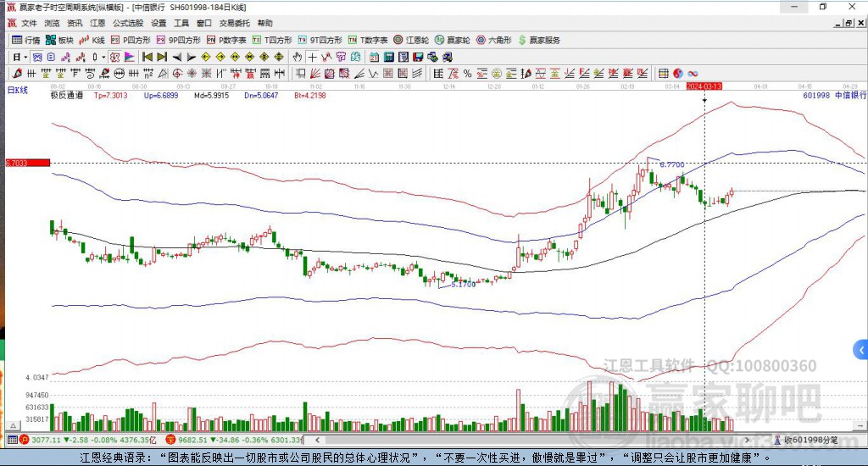Click the Up=6.6899 value
Screen dimensions: 868x466
(161, 95)
